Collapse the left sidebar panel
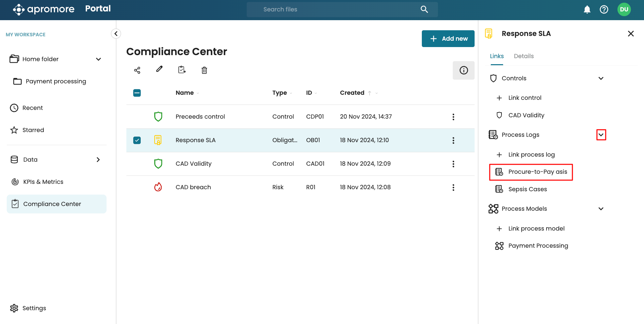Image resolution: width=644 pixels, height=324 pixels. coord(116,34)
